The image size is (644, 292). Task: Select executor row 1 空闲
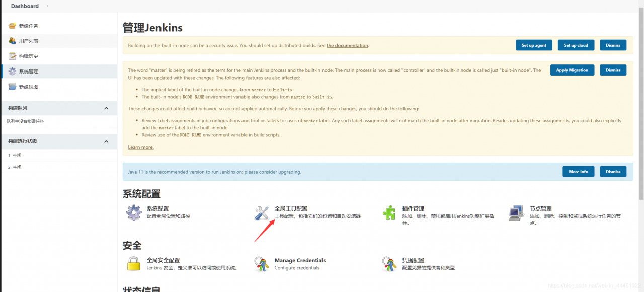point(59,155)
